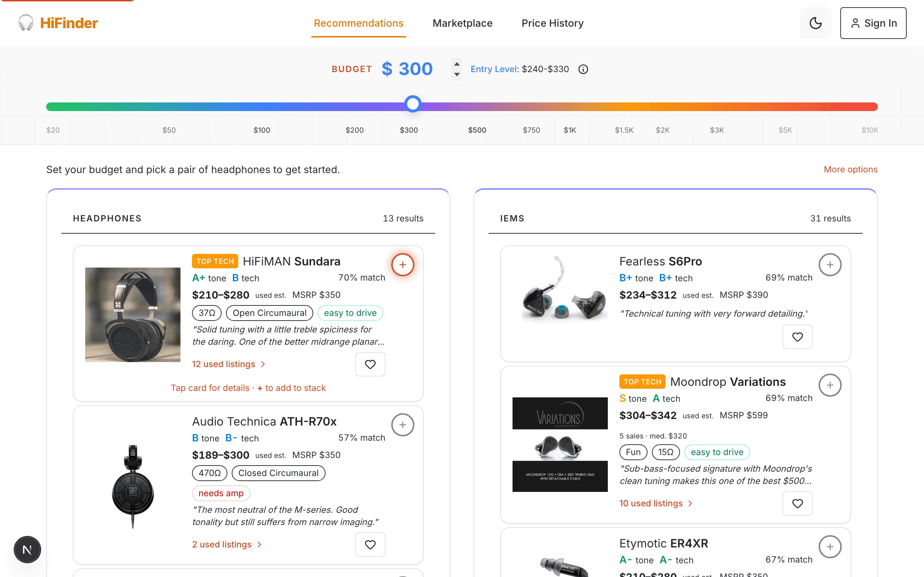Add HiFiMAN Sundara to stack with plus icon

pyautogui.click(x=403, y=264)
